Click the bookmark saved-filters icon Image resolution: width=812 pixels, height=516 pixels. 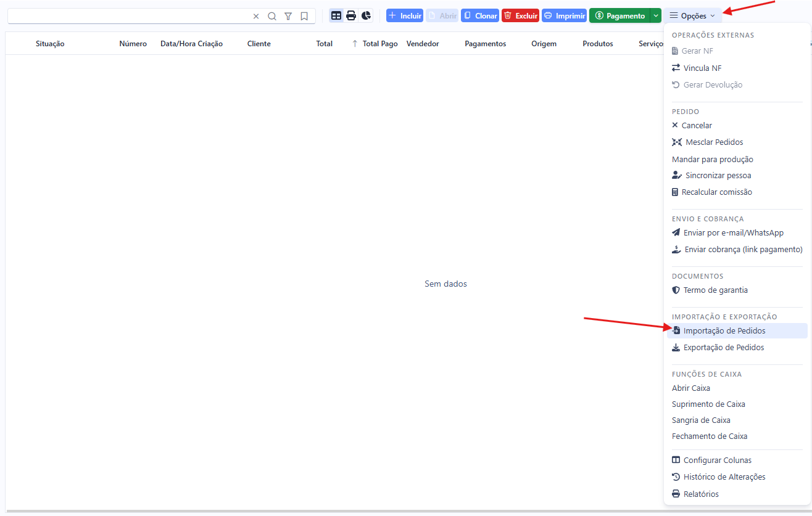point(304,16)
